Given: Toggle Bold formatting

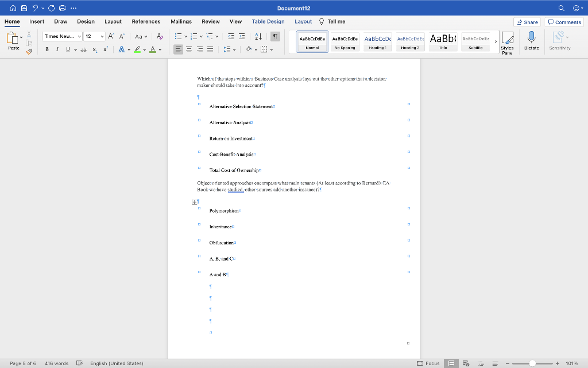Looking at the screenshot, I should pyautogui.click(x=47, y=49).
